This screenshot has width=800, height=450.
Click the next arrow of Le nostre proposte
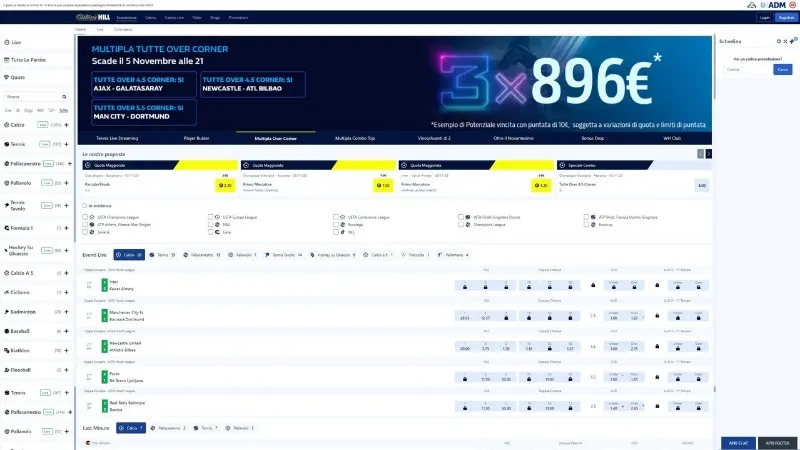point(709,154)
